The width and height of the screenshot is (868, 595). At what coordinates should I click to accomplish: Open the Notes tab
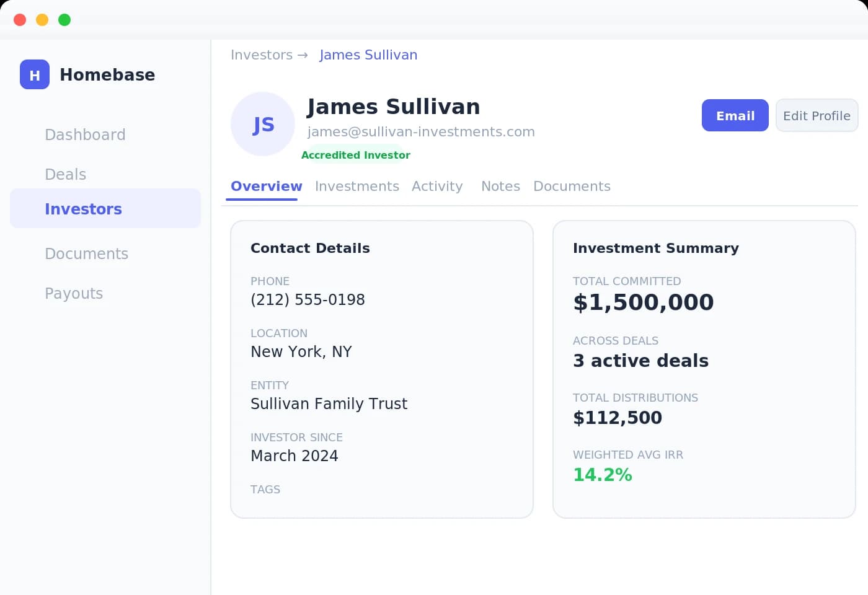click(x=500, y=186)
